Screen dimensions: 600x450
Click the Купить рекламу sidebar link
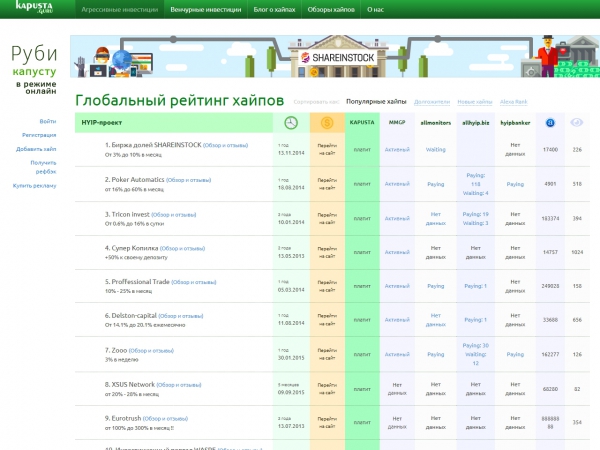pyautogui.click(x=34, y=186)
